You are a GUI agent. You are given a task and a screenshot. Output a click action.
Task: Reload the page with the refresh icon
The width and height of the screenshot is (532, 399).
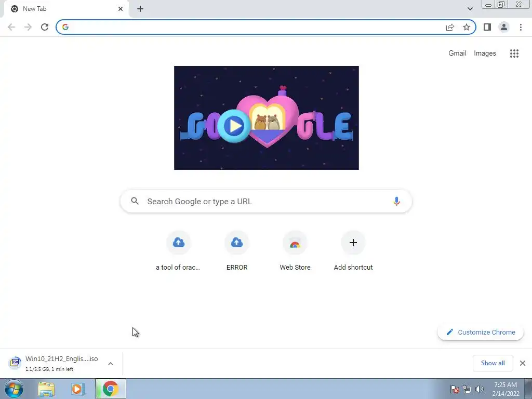tap(45, 27)
